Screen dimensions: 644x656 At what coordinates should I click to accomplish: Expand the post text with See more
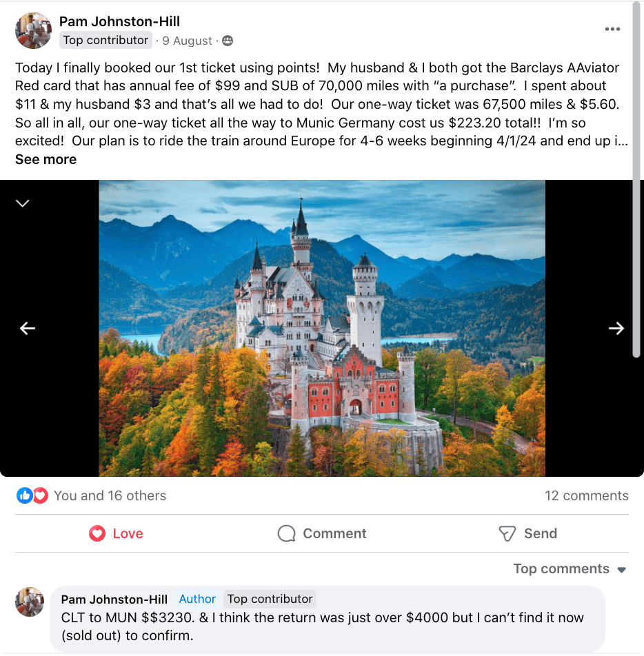(x=46, y=159)
